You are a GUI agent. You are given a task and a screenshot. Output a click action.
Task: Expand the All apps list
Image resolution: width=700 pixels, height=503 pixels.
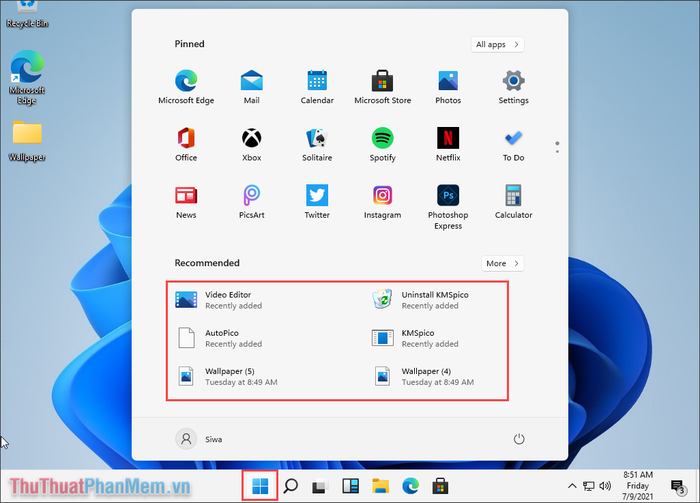[498, 44]
